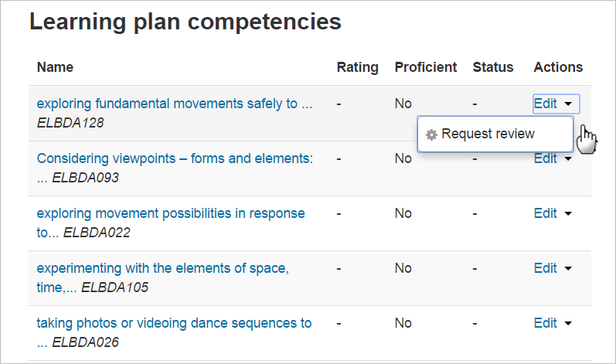616x364 pixels.
Task: Expand Edit actions for the ELBDA105 competency
Action: tap(553, 268)
